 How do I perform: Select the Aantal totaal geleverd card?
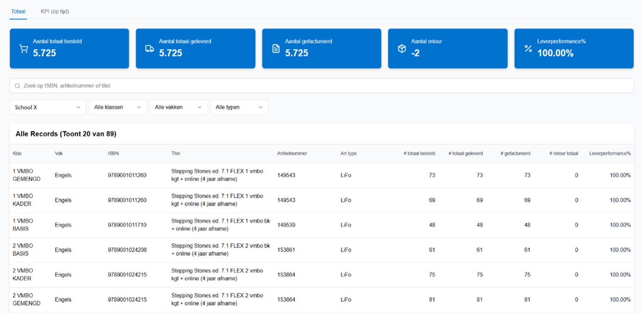[x=195, y=49]
